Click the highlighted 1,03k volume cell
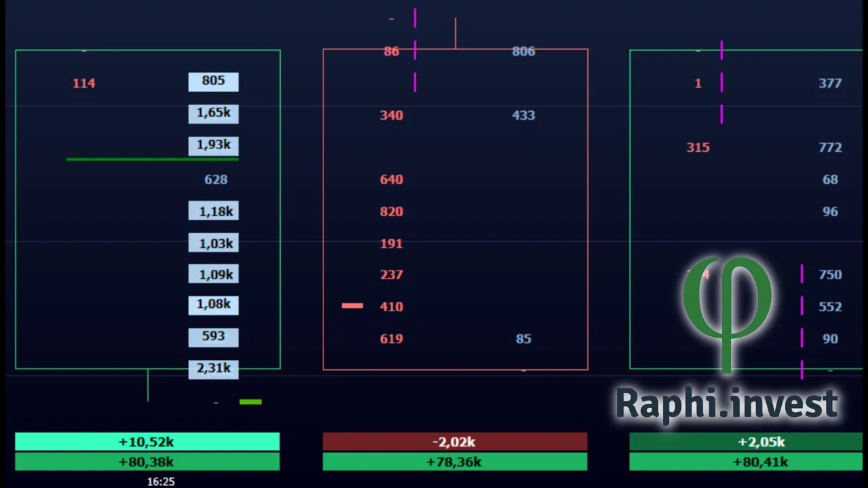The image size is (868, 488). [214, 243]
